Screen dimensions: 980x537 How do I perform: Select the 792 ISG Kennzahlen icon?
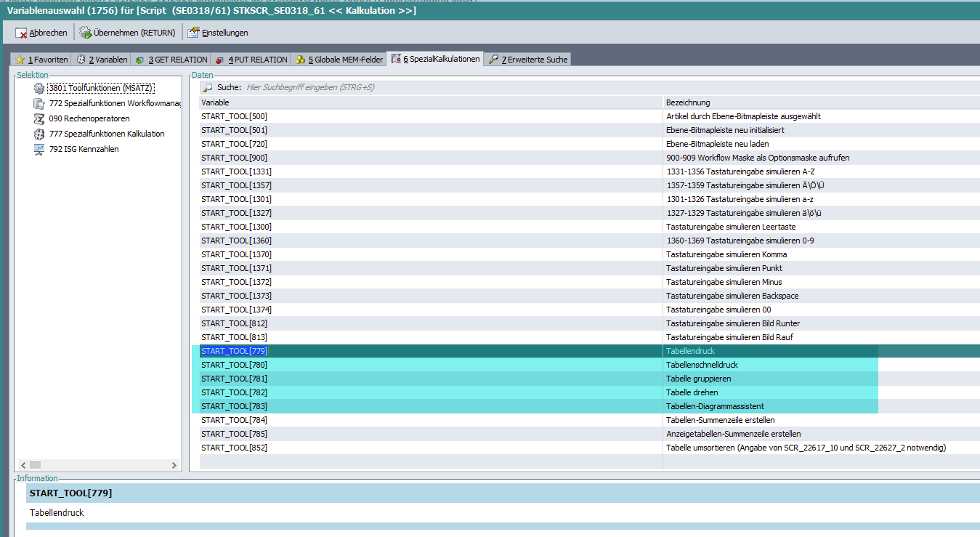point(39,149)
